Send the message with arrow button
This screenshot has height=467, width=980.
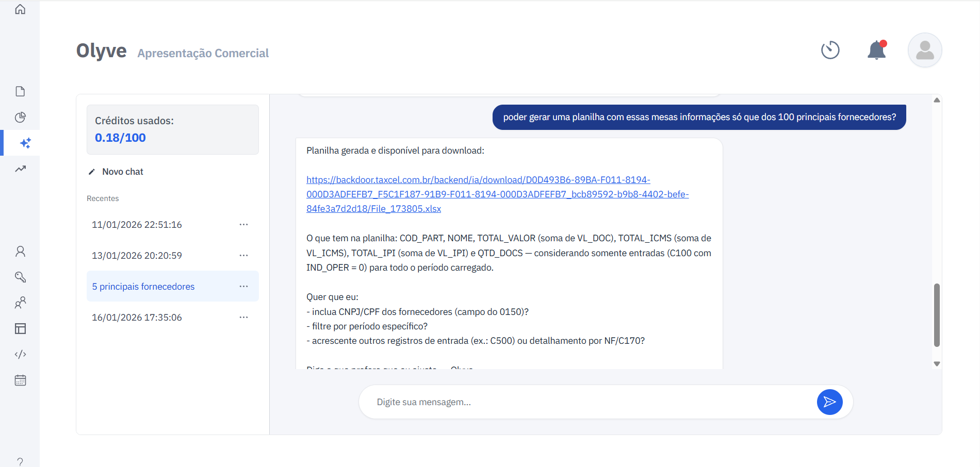coord(829,402)
